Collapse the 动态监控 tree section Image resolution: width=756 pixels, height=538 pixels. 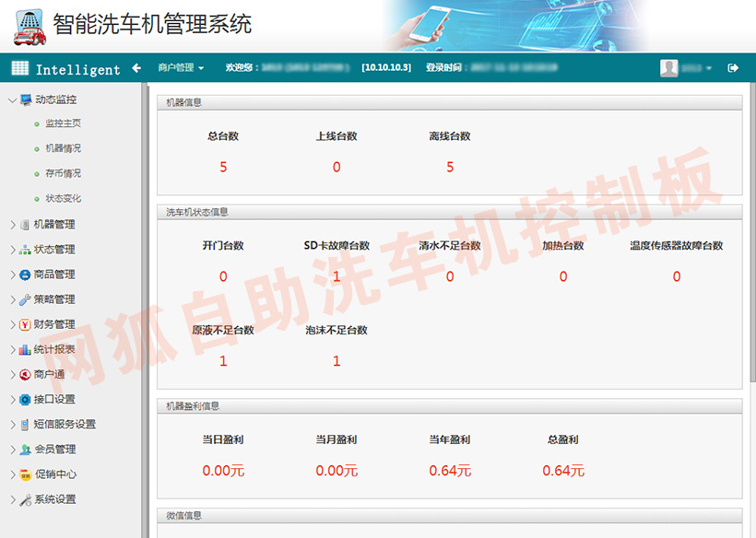click(12, 99)
